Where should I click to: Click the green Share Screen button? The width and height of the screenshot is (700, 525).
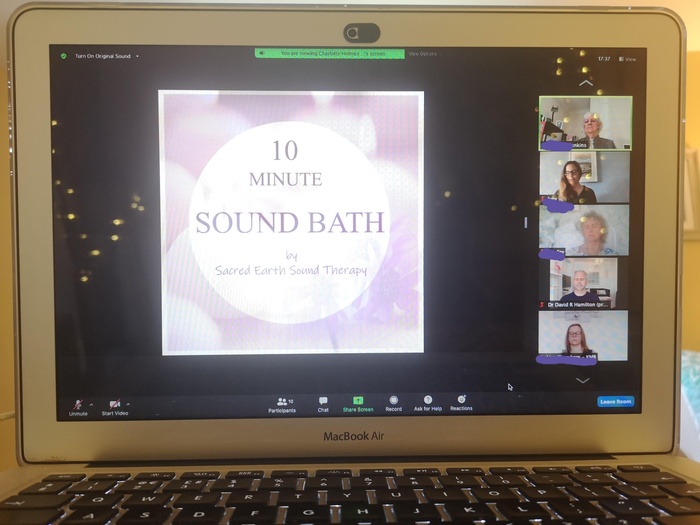tap(358, 404)
